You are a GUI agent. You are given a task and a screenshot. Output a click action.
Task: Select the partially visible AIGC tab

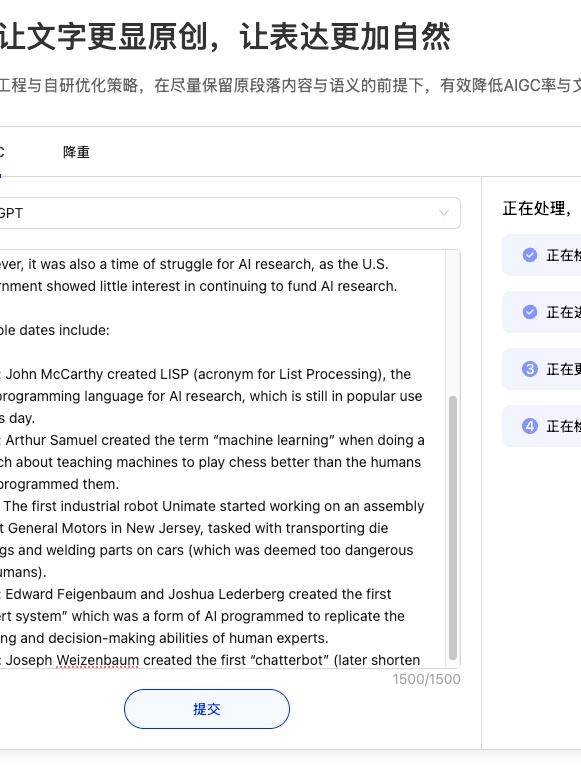click(x=1, y=152)
